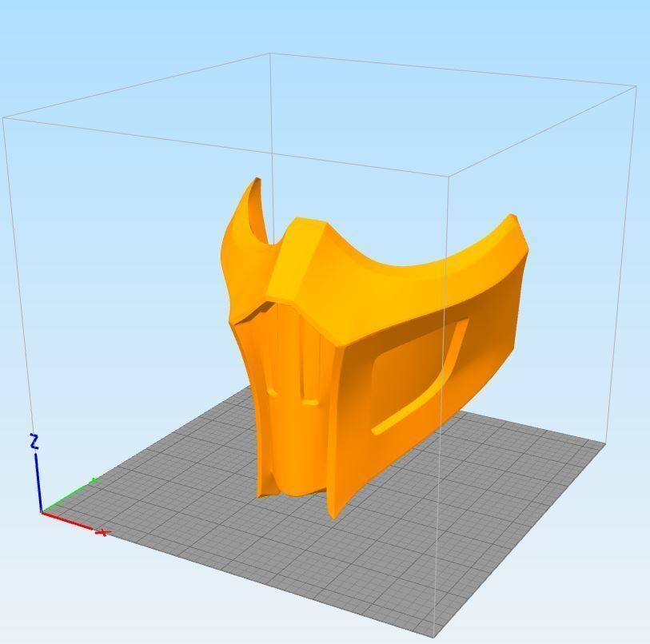Click the blue Z axis label
650x644 pixels.
click(34, 442)
